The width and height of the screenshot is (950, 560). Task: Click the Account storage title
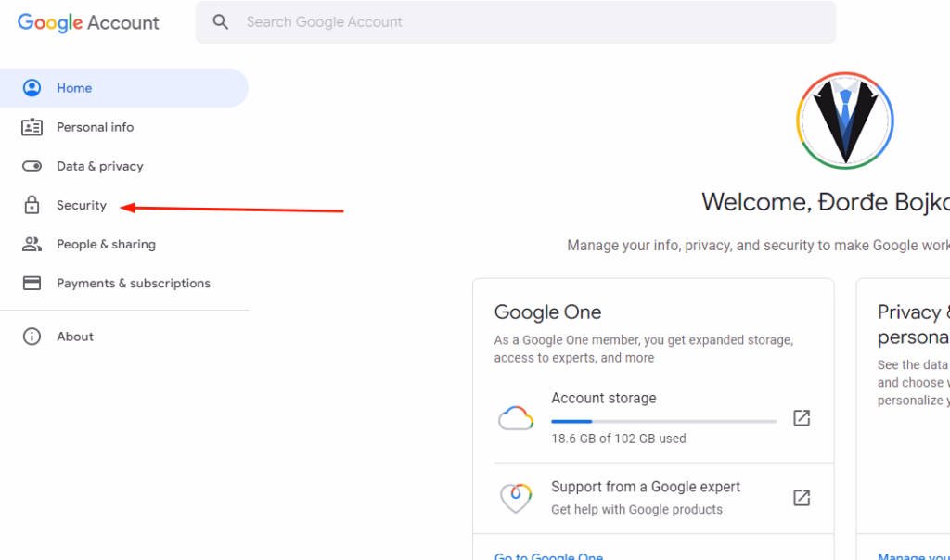603,398
